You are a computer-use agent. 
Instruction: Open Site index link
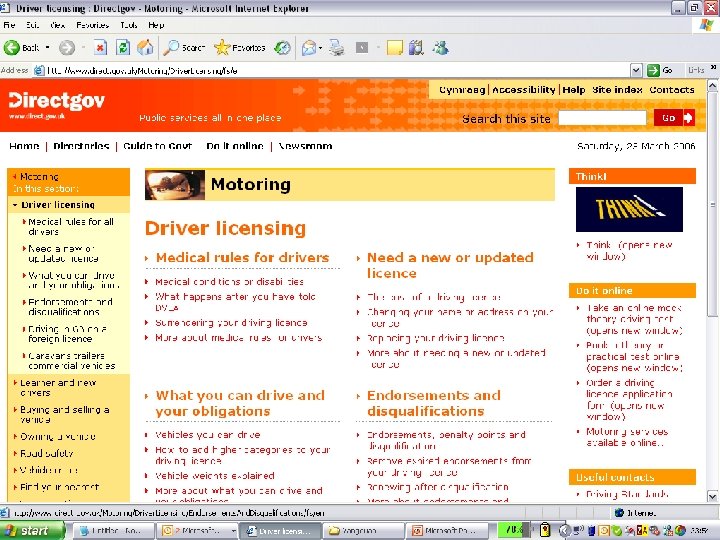(617, 90)
